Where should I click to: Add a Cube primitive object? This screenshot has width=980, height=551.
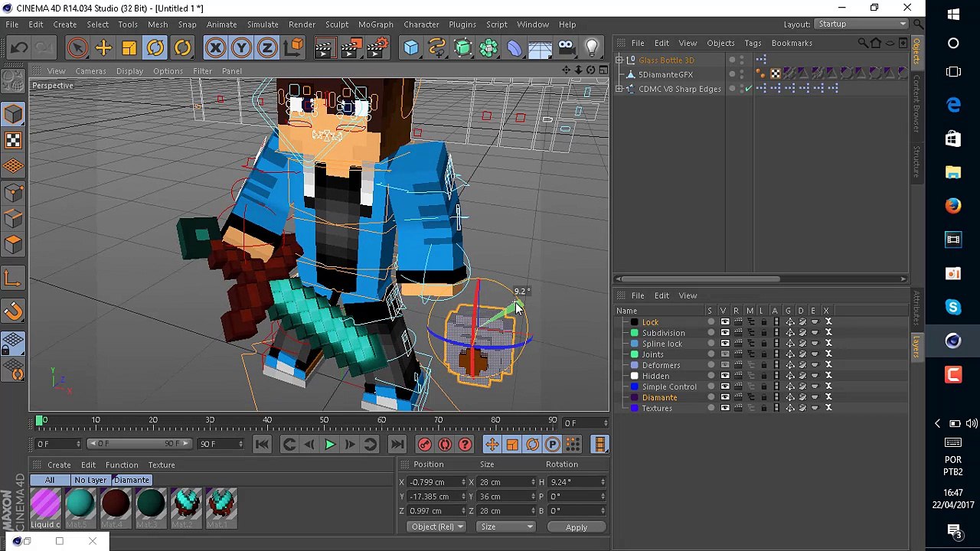[411, 48]
